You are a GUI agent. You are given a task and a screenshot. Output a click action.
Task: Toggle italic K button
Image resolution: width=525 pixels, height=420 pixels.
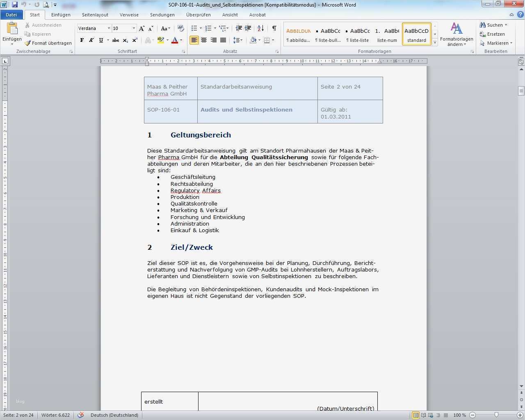coord(91,40)
